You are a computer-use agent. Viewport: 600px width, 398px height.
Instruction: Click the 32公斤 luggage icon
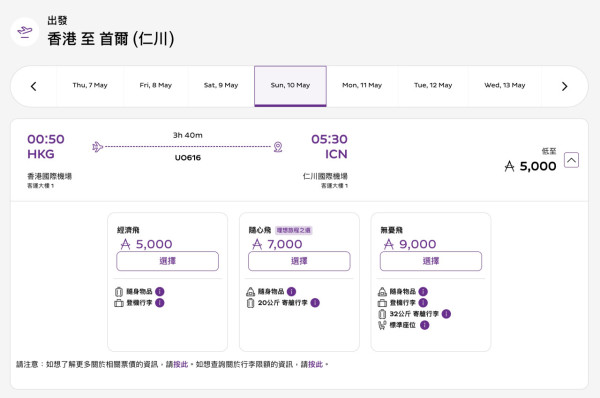pyautogui.click(x=382, y=314)
